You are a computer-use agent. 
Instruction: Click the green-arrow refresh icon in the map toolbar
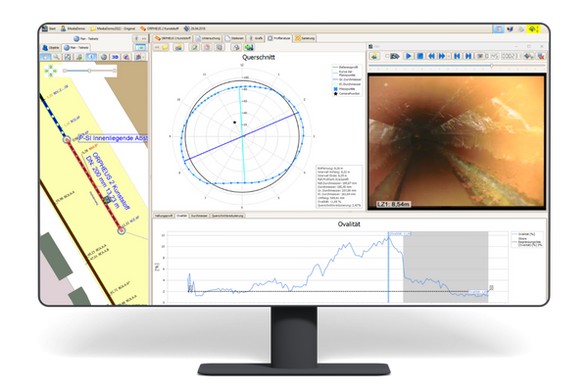pyautogui.click(x=78, y=57)
